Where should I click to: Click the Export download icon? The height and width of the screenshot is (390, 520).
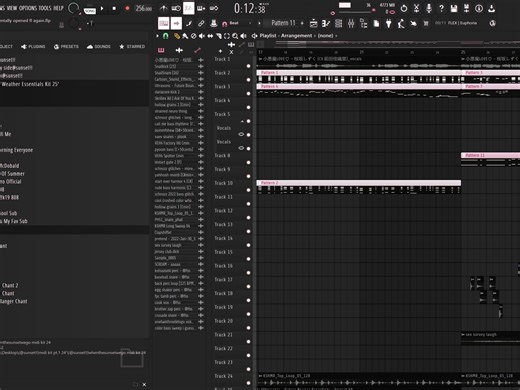(x=491, y=8)
